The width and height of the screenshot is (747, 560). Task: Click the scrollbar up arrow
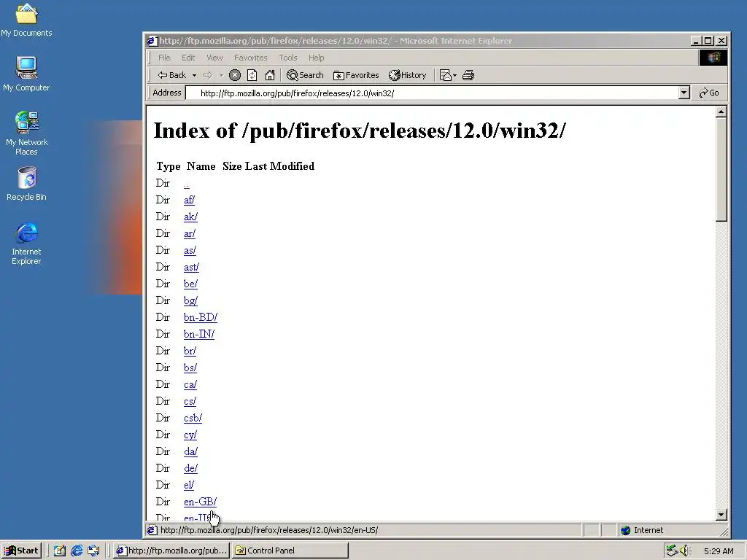tap(721, 112)
